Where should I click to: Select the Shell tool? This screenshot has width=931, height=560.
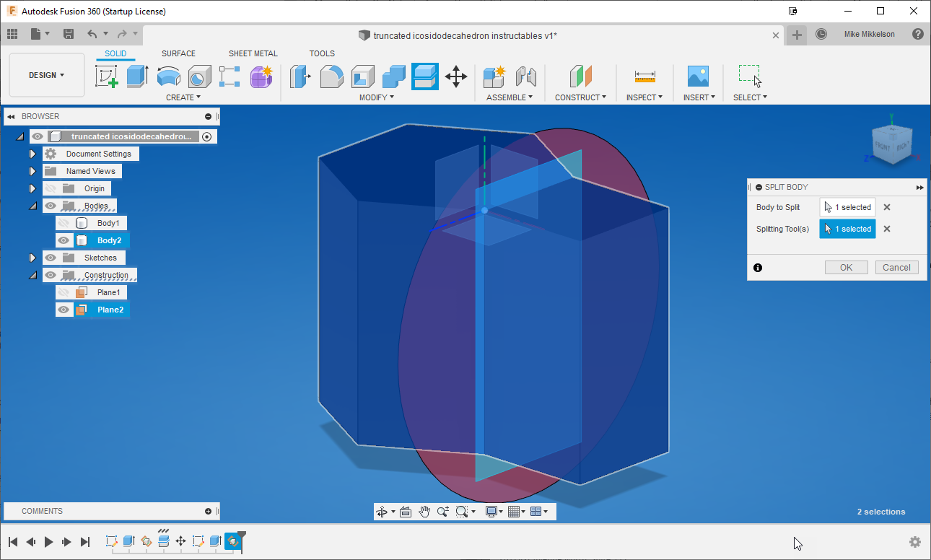coord(362,76)
